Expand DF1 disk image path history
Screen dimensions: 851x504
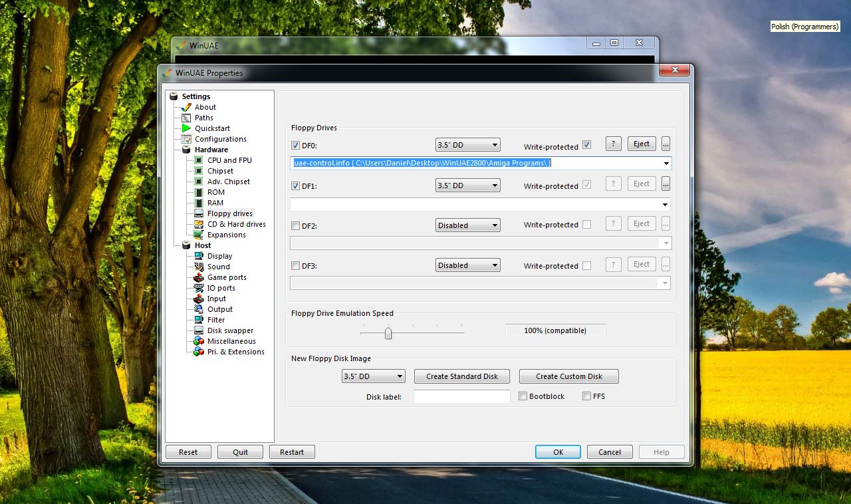click(666, 204)
